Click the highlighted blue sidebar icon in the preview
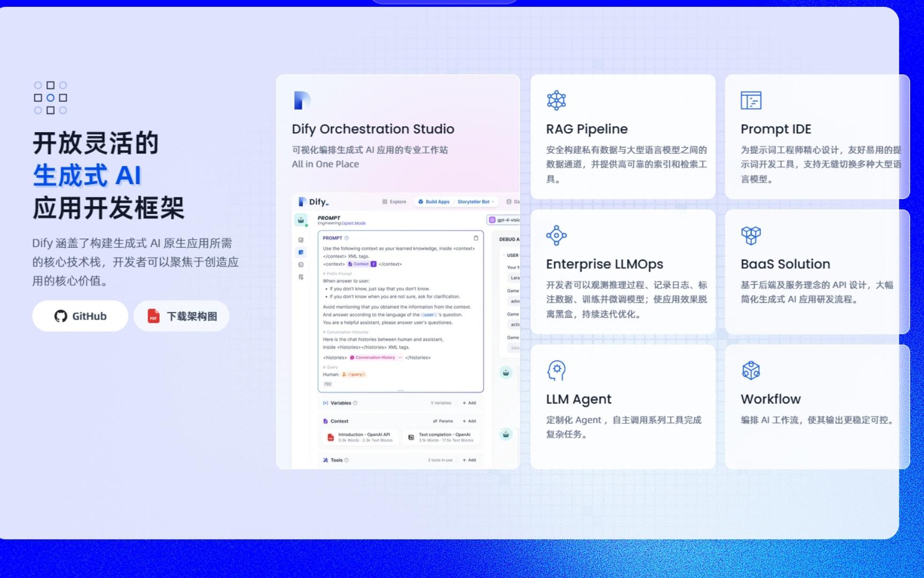Image resolution: width=924 pixels, height=578 pixels. click(301, 252)
